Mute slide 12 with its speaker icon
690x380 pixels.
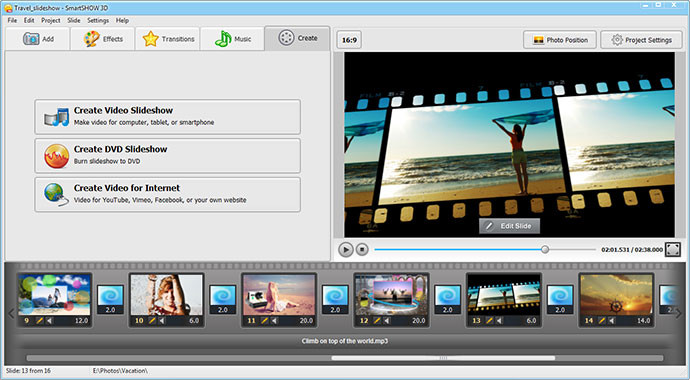tap(387, 321)
